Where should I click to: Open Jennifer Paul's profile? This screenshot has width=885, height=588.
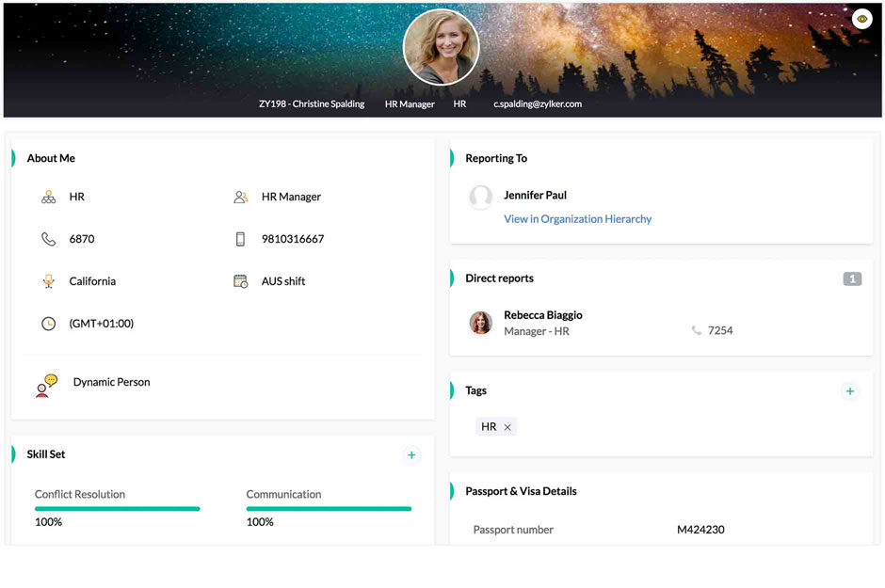pos(535,195)
